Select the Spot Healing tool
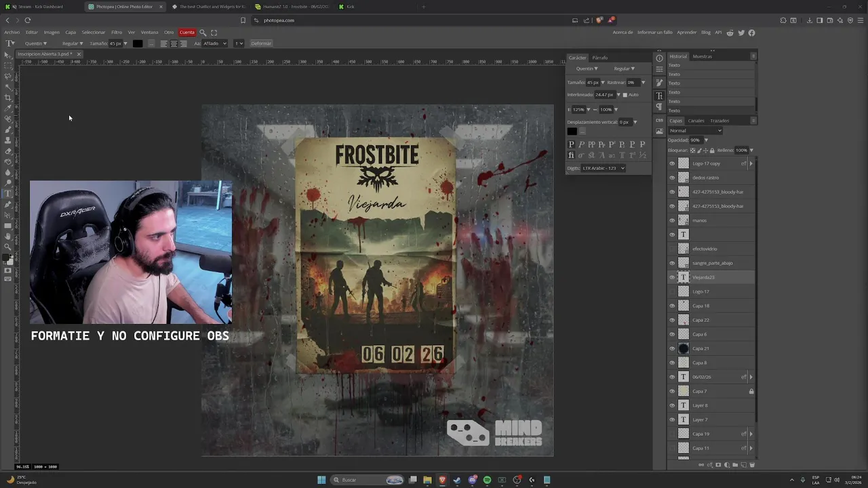Screen dimensions: 868x488 point(8,120)
